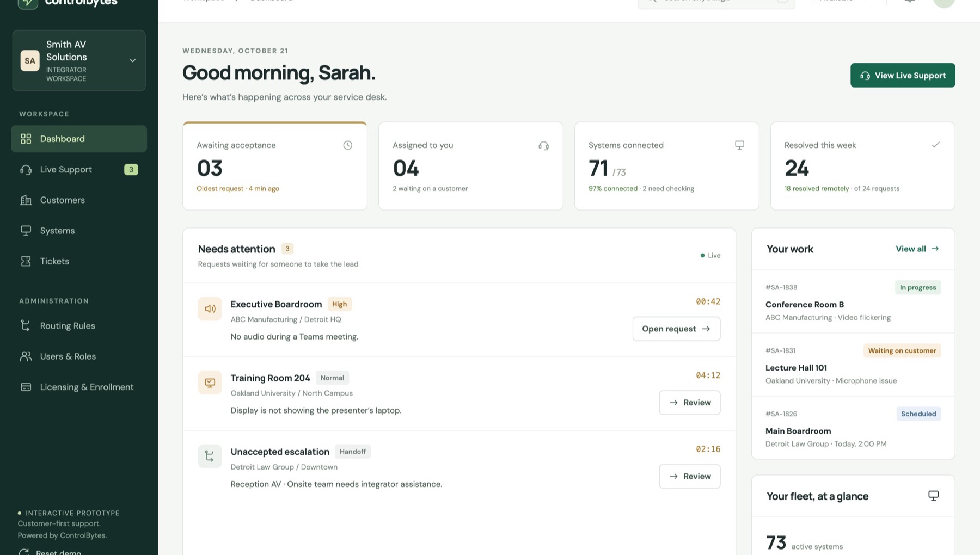Click the High priority badge
This screenshot has height=555, width=980.
pyautogui.click(x=339, y=304)
